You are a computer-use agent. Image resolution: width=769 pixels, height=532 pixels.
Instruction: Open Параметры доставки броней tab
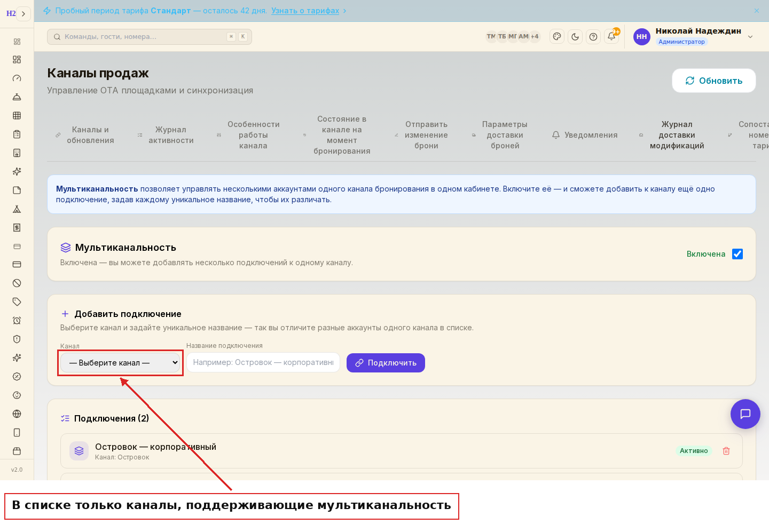click(x=500, y=135)
